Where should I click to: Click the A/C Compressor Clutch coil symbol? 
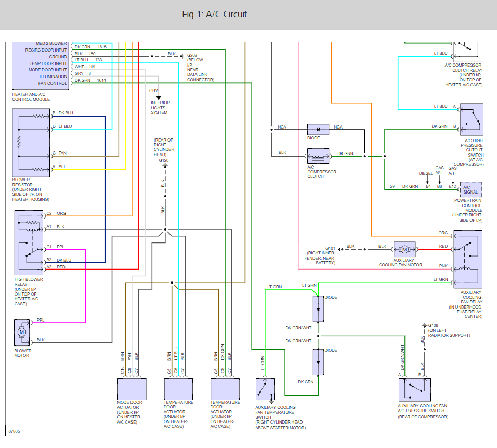[318, 156]
